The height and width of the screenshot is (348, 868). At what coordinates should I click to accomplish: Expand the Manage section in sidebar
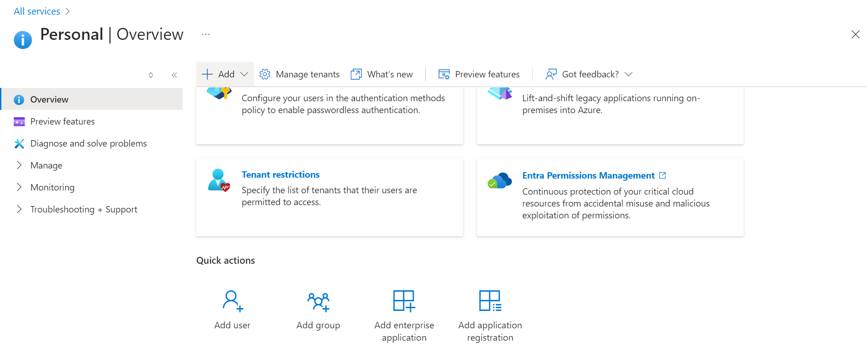(x=19, y=165)
